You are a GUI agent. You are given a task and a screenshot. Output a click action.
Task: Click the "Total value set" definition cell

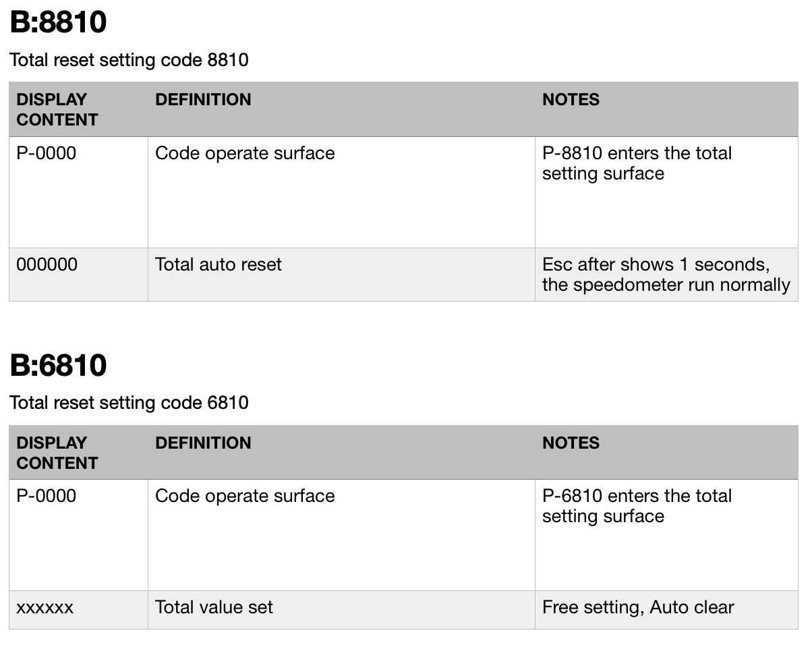pyautogui.click(x=214, y=607)
